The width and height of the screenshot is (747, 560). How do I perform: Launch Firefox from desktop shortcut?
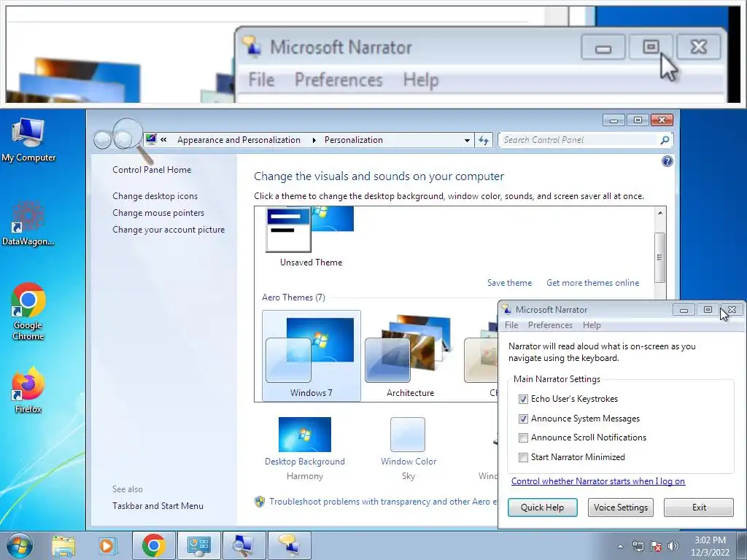[x=28, y=389]
